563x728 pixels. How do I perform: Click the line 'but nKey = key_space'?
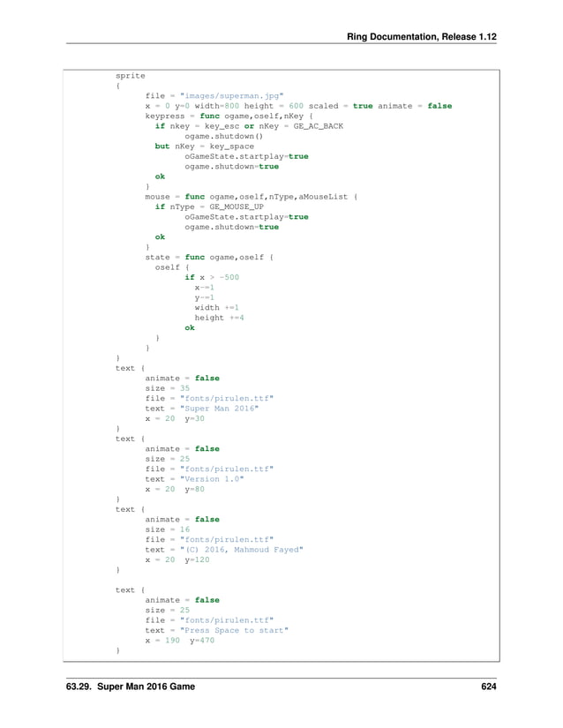click(x=204, y=146)
